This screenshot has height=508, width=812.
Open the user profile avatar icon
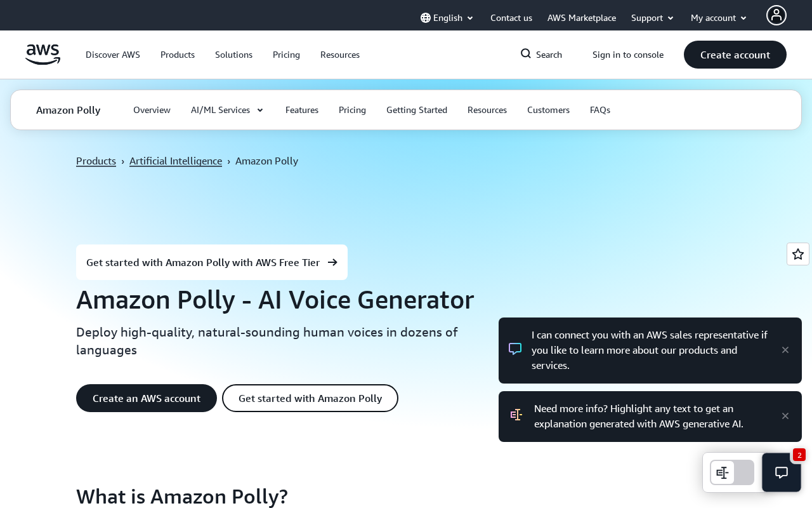point(776,15)
